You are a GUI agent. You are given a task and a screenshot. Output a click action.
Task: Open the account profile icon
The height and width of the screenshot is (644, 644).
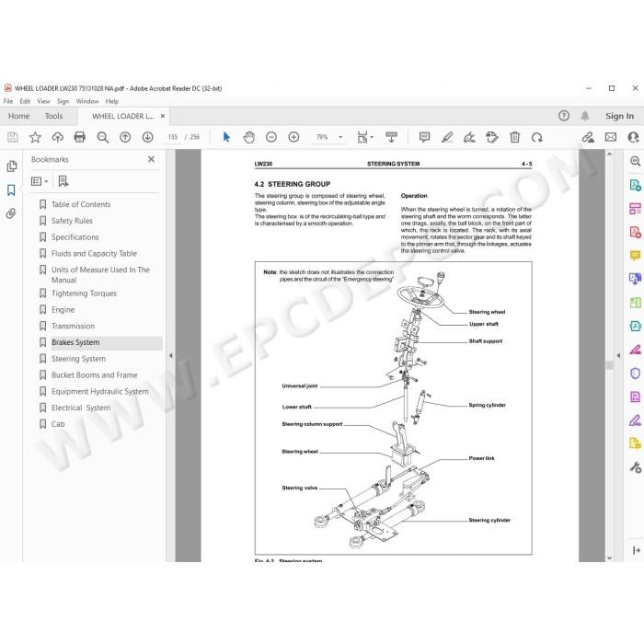coord(634,137)
